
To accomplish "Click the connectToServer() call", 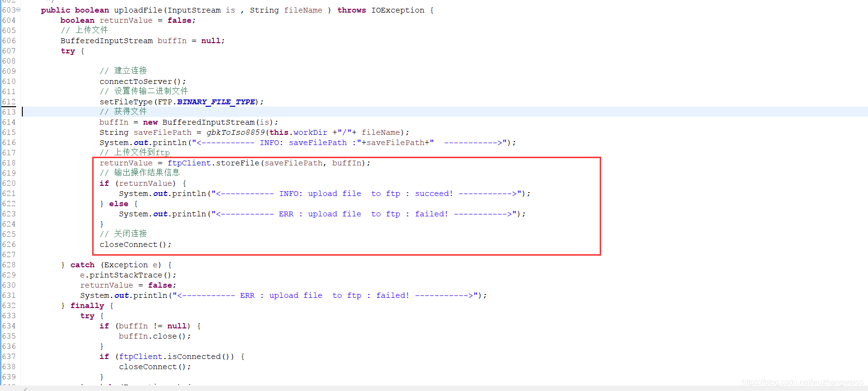I will click(143, 81).
